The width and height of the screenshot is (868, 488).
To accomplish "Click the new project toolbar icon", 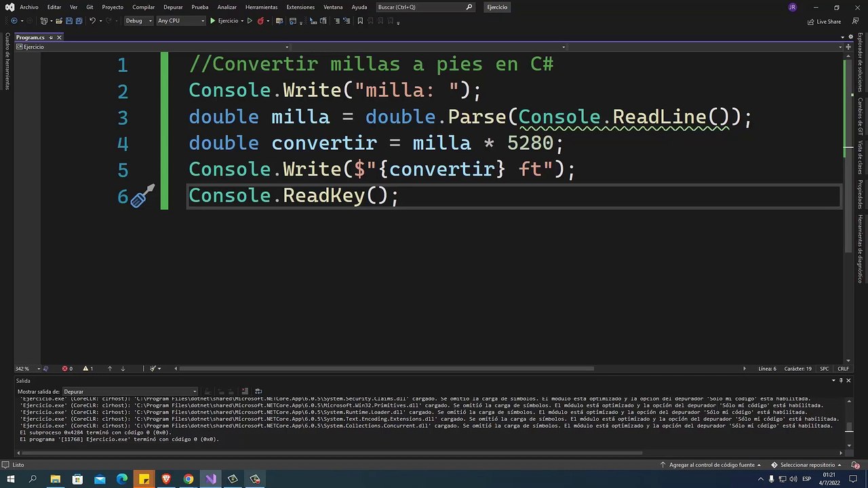I will point(43,20).
